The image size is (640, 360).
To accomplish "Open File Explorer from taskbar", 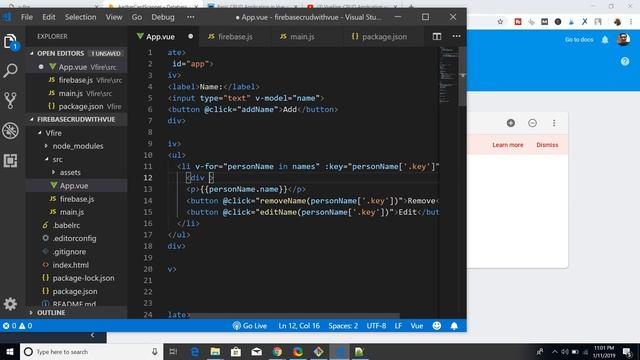I will point(216,351).
